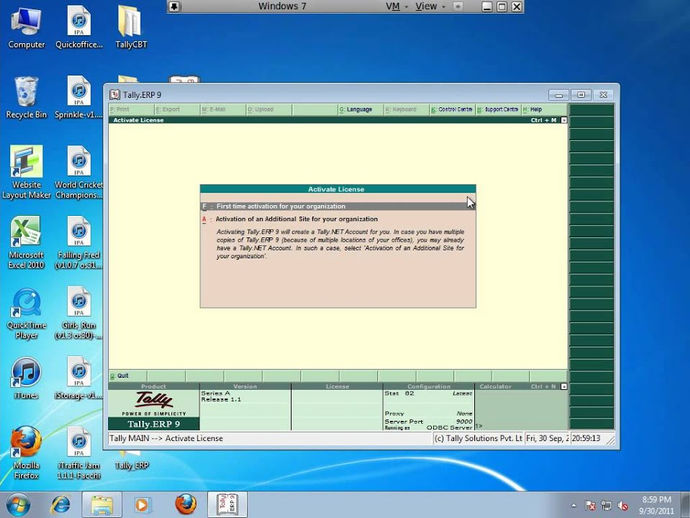Click 'Release 1.1' version text

(221, 400)
